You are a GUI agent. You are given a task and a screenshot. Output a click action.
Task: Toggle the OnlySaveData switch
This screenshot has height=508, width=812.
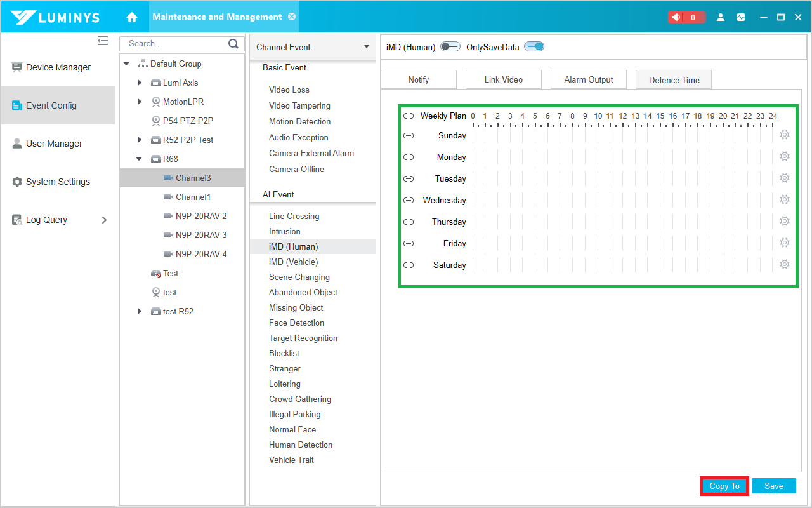click(534, 47)
